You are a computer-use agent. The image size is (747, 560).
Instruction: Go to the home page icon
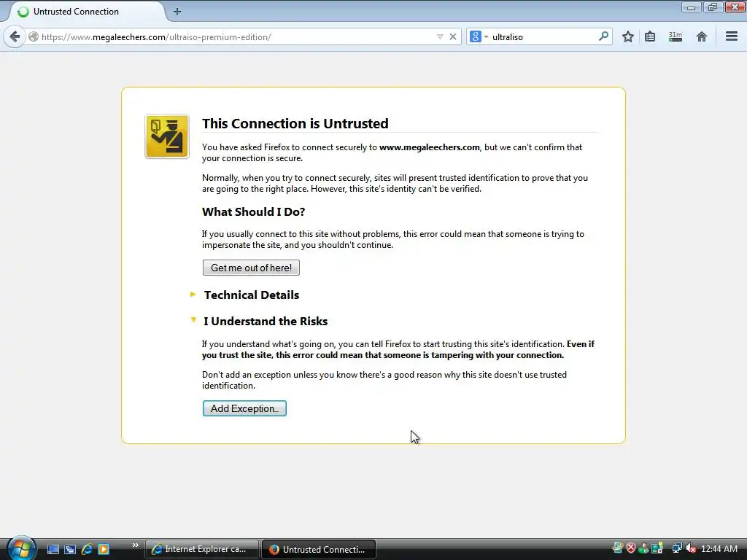[x=701, y=36]
